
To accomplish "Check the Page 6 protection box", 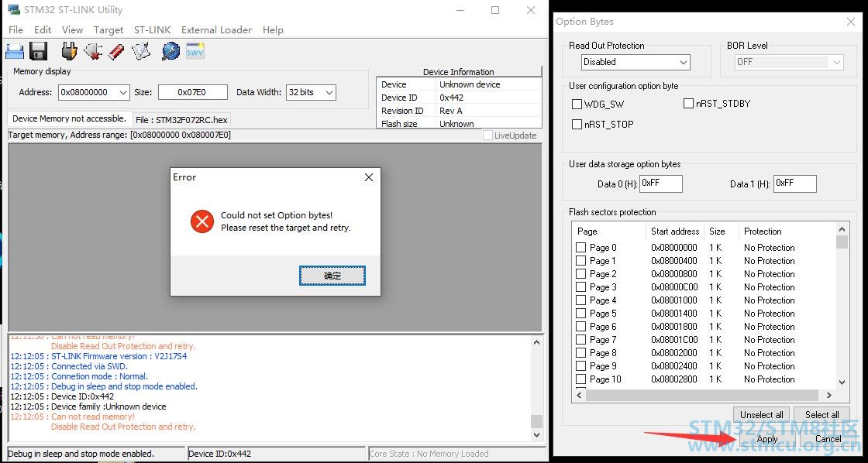I will click(x=580, y=327).
